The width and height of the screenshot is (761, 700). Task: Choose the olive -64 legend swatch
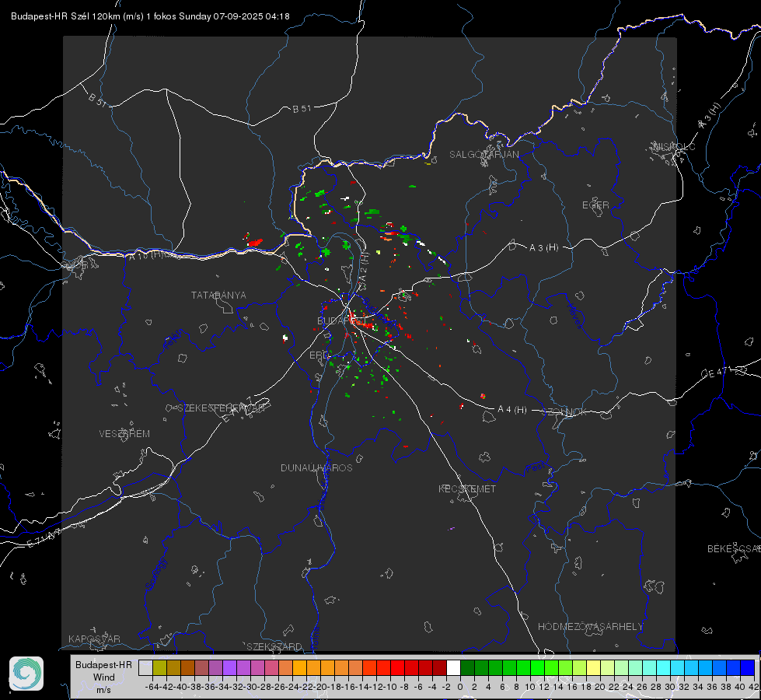point(159,667)
